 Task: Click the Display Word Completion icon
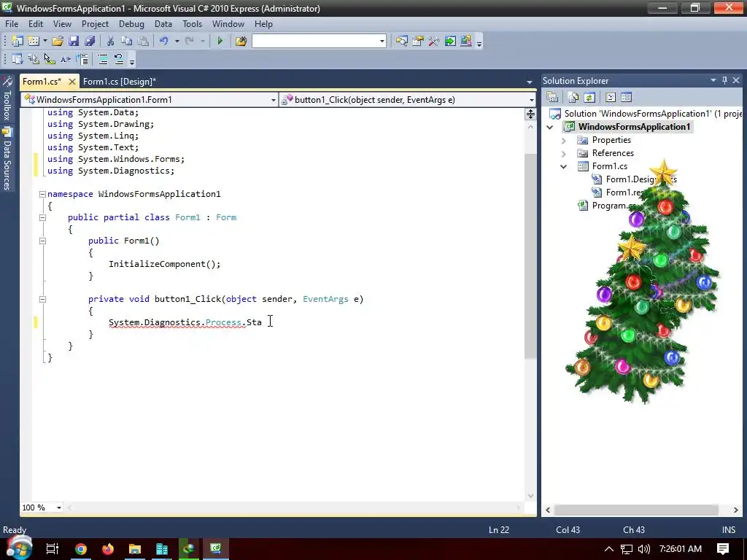pyautogui.click(x=66, y=59)
